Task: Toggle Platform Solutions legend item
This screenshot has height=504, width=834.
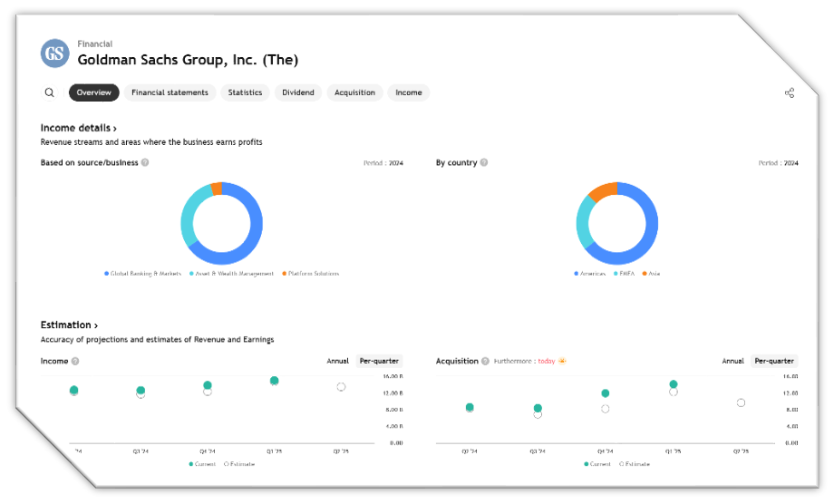Action: tap(310, 273)
